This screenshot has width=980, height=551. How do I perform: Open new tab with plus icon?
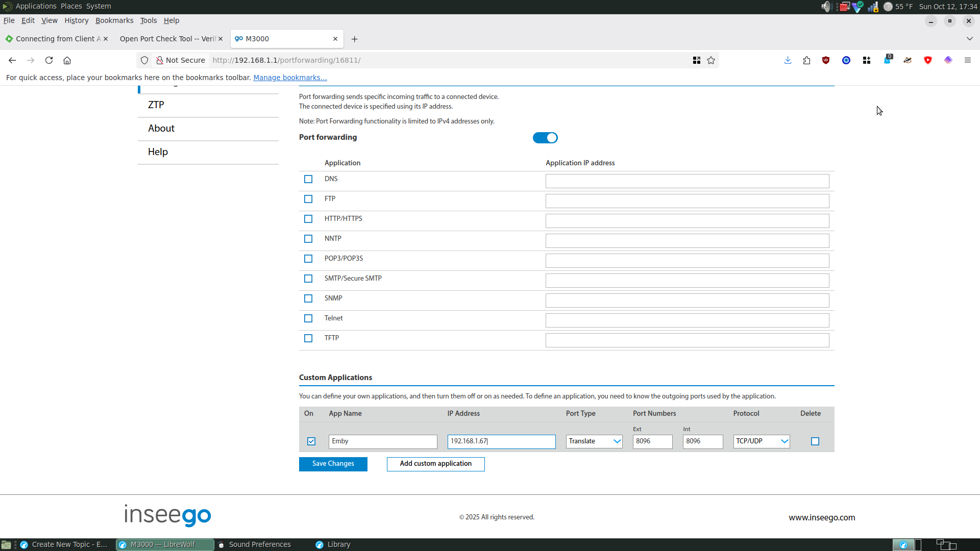354,39
